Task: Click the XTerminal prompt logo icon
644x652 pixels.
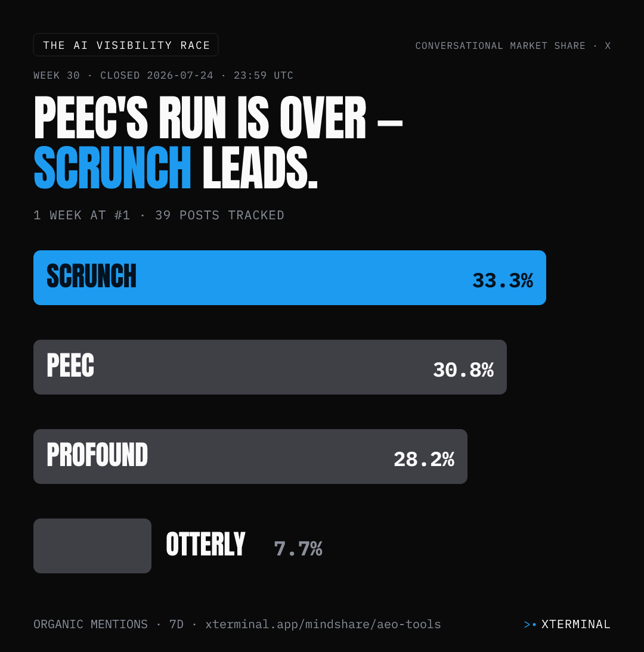Action: pyautogui.click(x=530, y=625)
